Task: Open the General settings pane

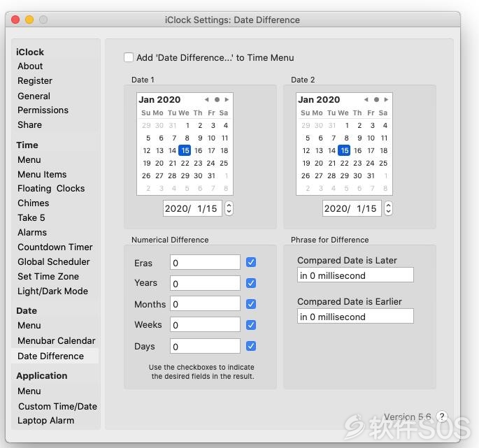Action: (x=34, y=96)
